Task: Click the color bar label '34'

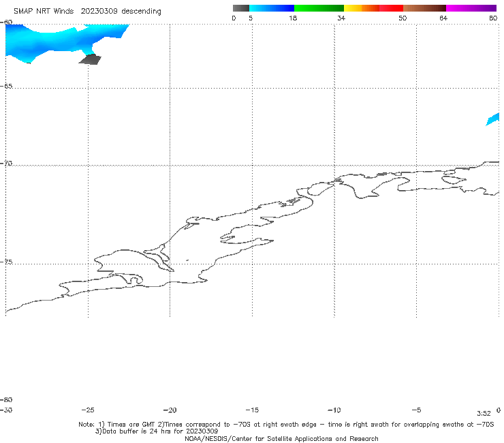Action: [341, 18]
